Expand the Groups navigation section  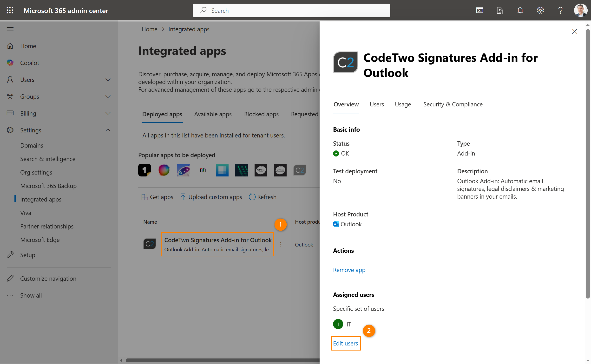tap(108, 97)
